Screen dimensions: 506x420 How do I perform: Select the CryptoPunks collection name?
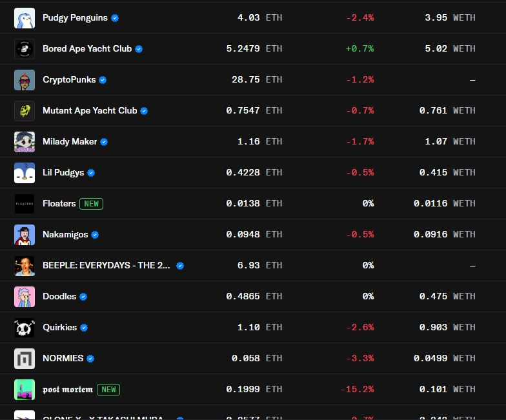click(x=69, y=80)
